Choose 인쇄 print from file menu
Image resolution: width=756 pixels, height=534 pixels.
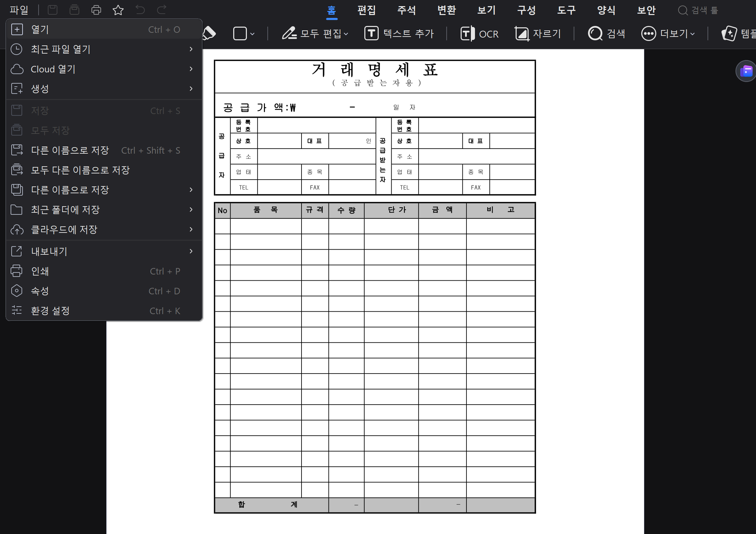point(104,271)
